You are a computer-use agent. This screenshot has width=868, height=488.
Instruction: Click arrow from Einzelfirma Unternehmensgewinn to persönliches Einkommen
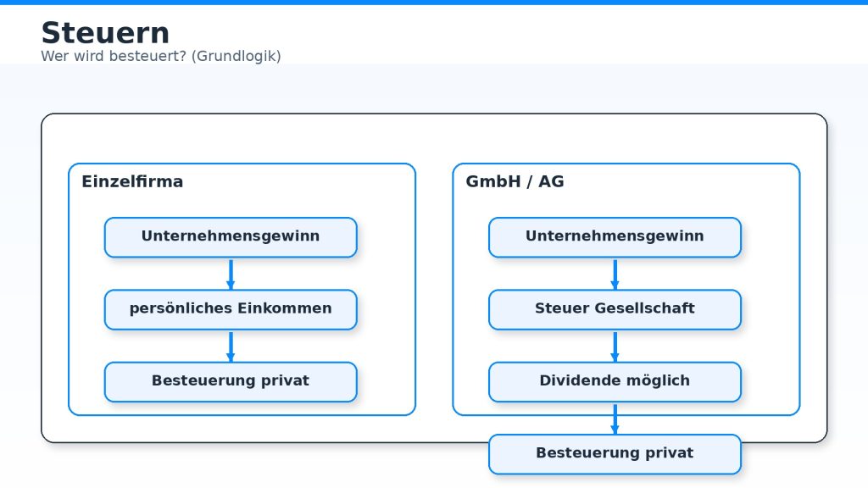coord(231,274)
